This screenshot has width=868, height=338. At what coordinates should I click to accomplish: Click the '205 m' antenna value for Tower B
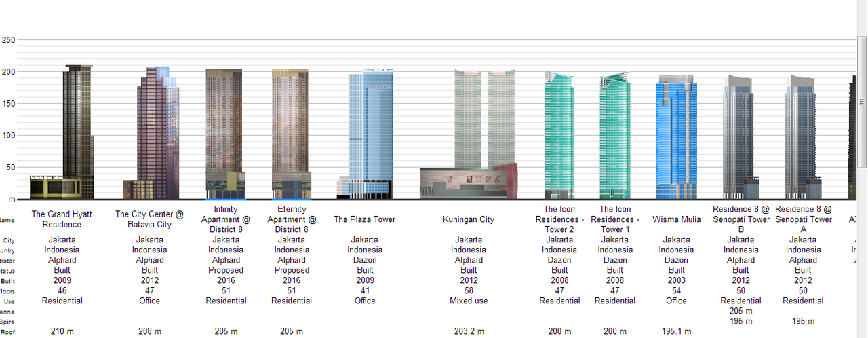(741, 311)
